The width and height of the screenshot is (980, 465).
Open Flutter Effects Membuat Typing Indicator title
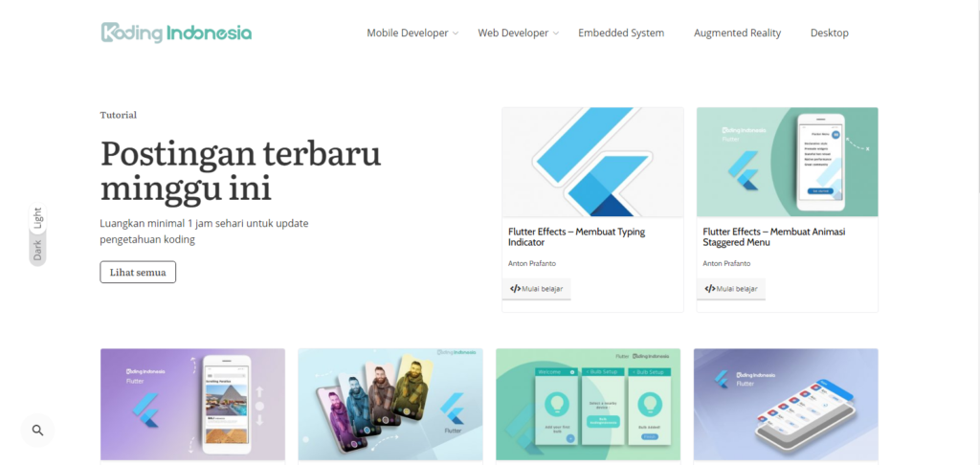click(576, 237)
